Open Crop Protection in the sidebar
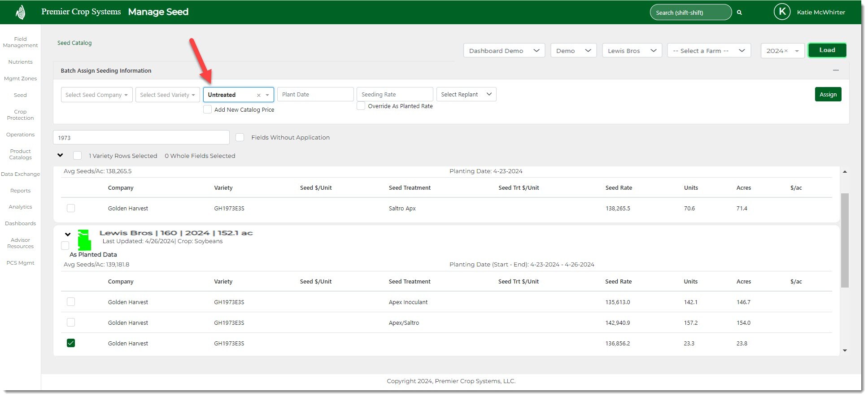This screenshot has width=868, height=397. click(x=20, y=115)
